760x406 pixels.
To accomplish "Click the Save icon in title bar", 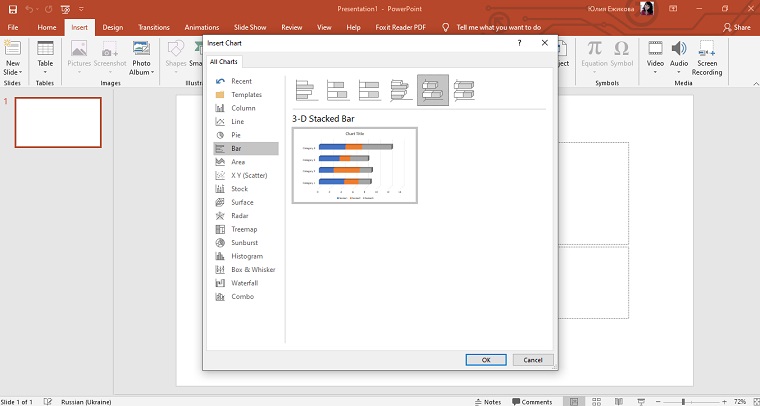I will (x=12, y=9).
